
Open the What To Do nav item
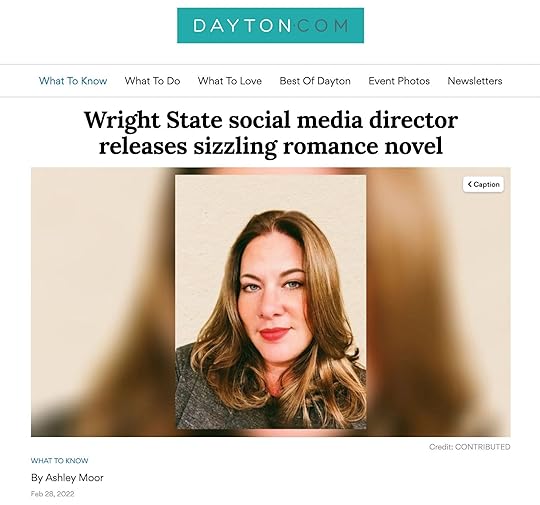152,81
